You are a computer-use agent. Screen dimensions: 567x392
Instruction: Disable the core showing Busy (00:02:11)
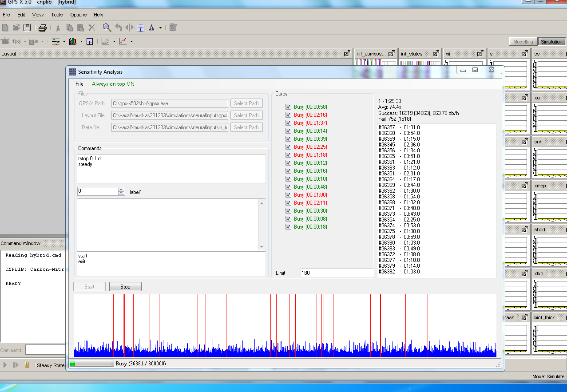(289, 203)
